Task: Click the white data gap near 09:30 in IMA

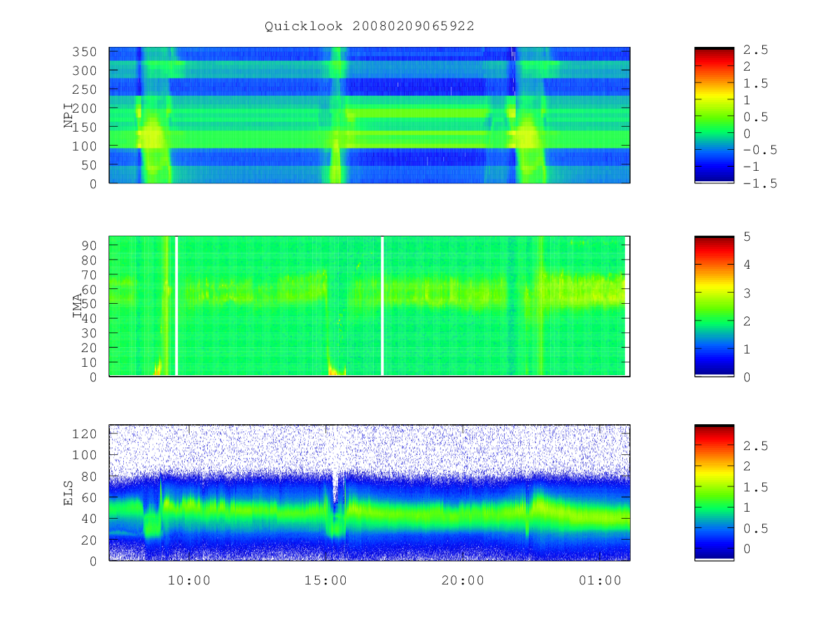Action: tap(176, 306)
